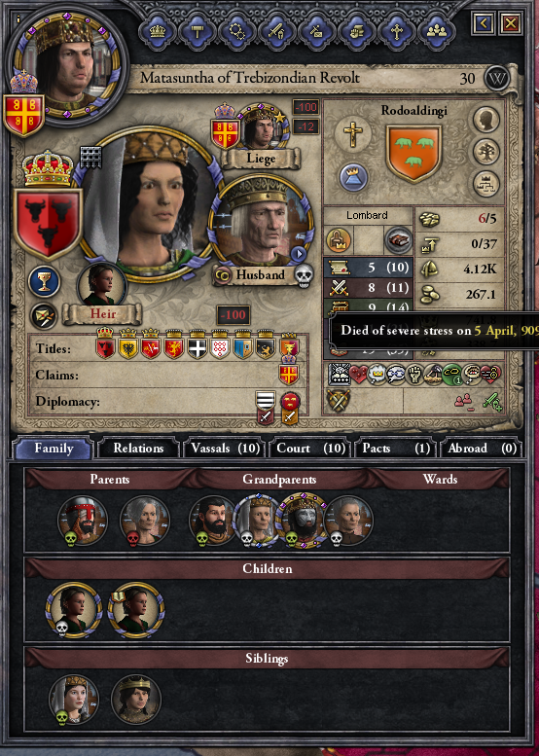Open the cross religion icon in top bar
Screen dimensions: 539x756
click(397, 32)
